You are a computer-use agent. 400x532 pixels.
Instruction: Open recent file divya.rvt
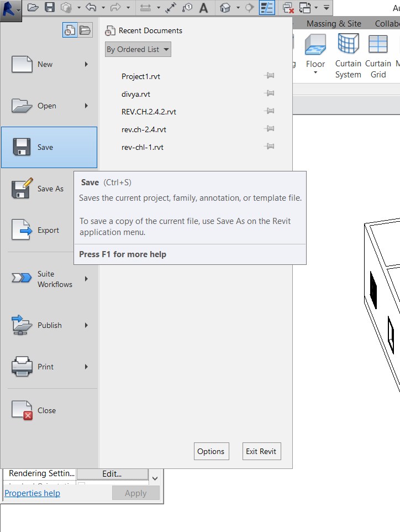coord(135,94)
